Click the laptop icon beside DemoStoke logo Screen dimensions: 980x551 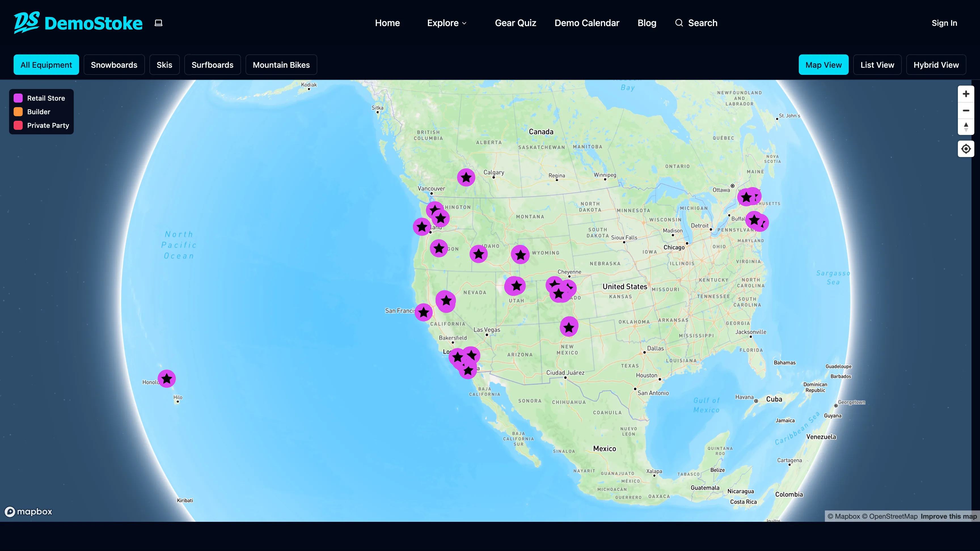pos(159,23)
